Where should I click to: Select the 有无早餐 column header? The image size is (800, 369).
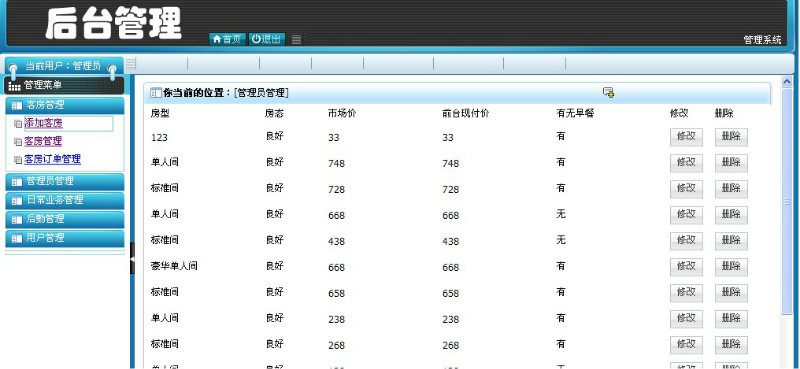click(x=575, y=114)
